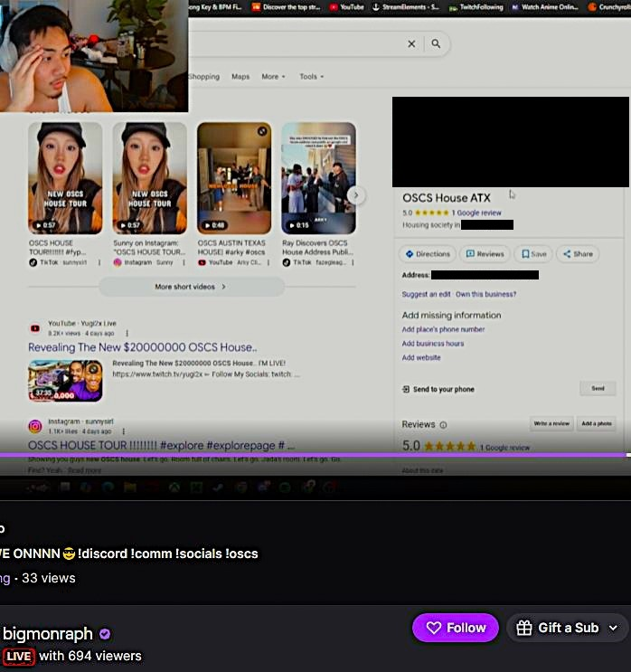Click the OSCS House ATX title
The width and height of the screenshot is (631, 672).
click(447, 198)
